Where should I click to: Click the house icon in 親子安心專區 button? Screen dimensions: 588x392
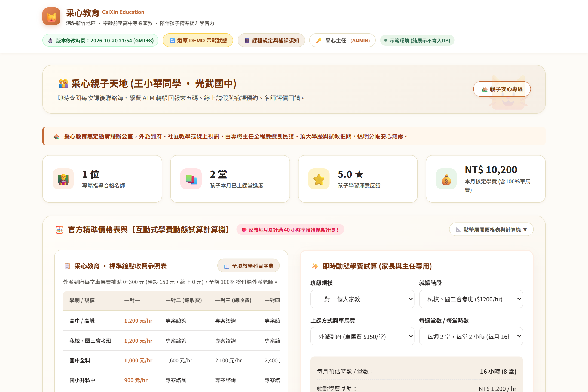point(485,90)
